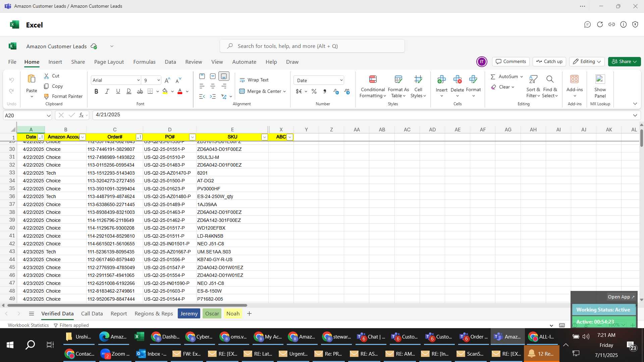Open the Amazon Account column filter dropdown
The height and width of the screenshot is (362, 644).
[83, 137]
